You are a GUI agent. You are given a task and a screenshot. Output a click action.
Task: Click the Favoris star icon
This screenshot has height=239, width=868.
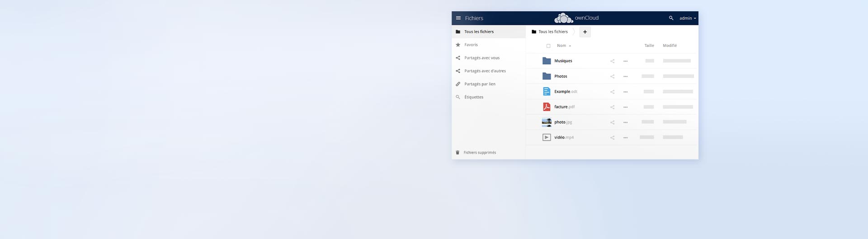pyautogui.click(x=458, y=45)
